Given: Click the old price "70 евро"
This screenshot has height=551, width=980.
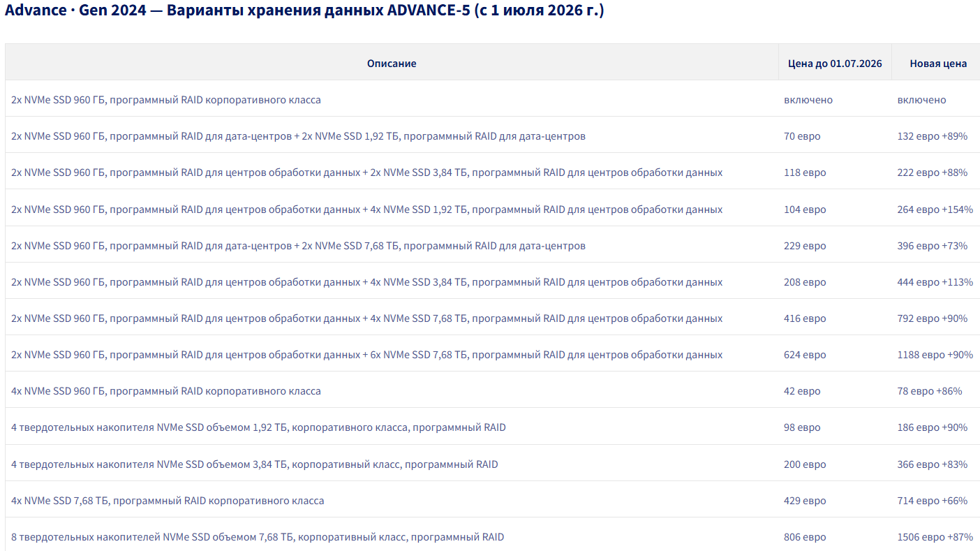Looking at the screenshot, I should click(x=802, y=136).
